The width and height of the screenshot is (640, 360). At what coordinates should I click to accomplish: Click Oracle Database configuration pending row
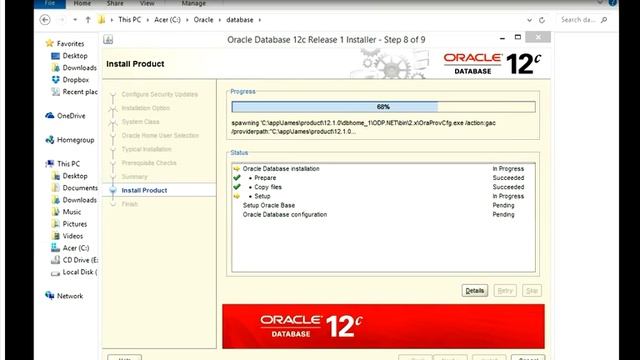pyautogui.click(x=383, y=214)
